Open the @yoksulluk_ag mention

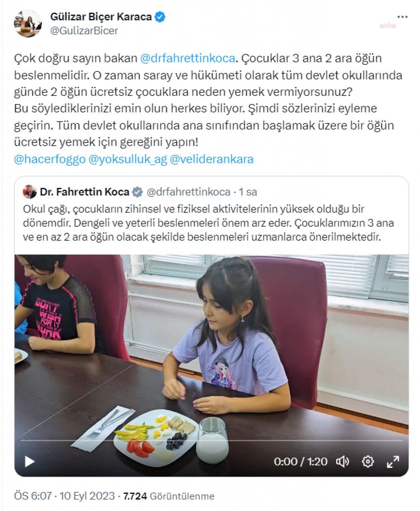pos(128,159)
